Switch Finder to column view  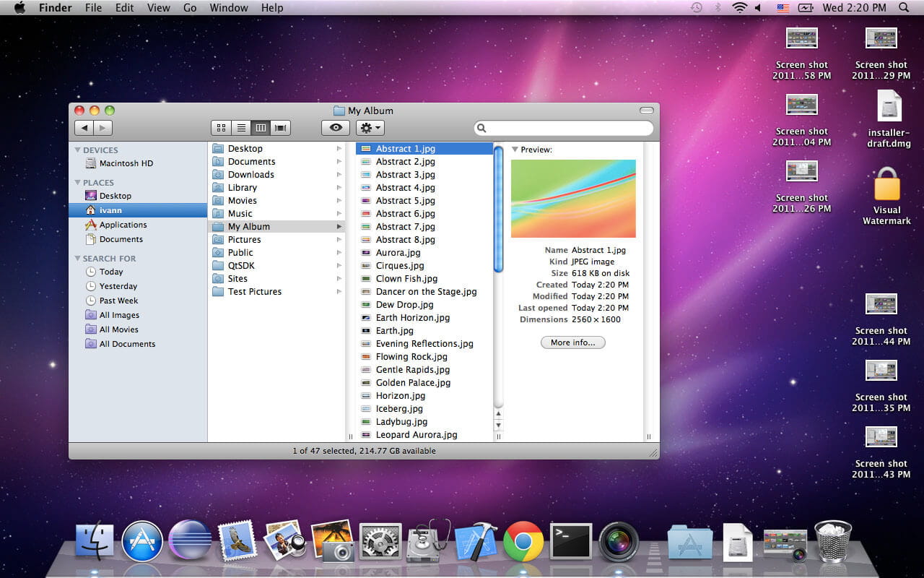[261, 128]
